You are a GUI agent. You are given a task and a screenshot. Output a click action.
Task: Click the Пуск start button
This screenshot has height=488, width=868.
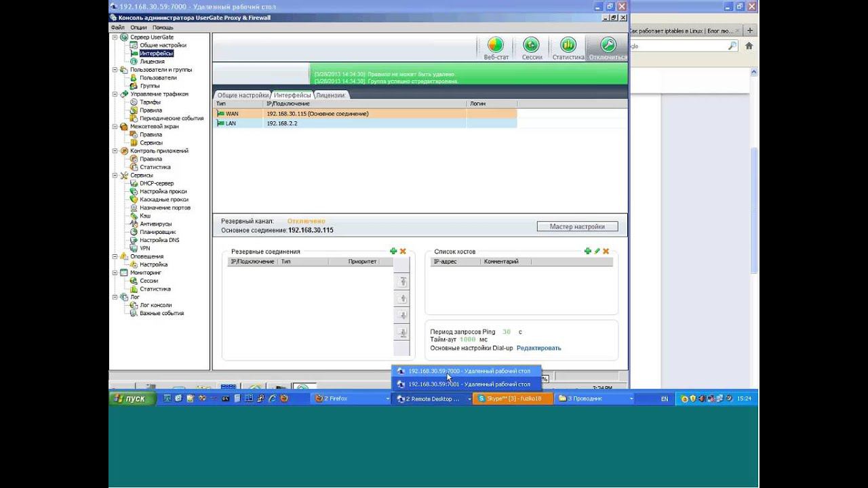pyautogui.click(x=129, y=399)
